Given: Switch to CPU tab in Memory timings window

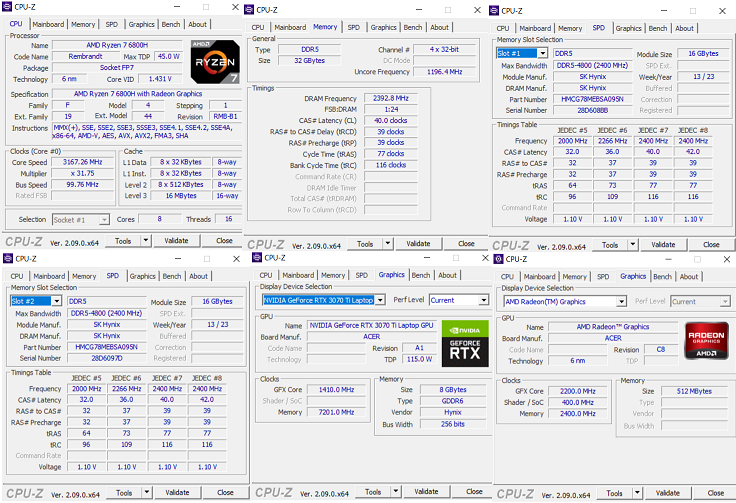Looking at the screenshot, I should (x=258, y=27).
